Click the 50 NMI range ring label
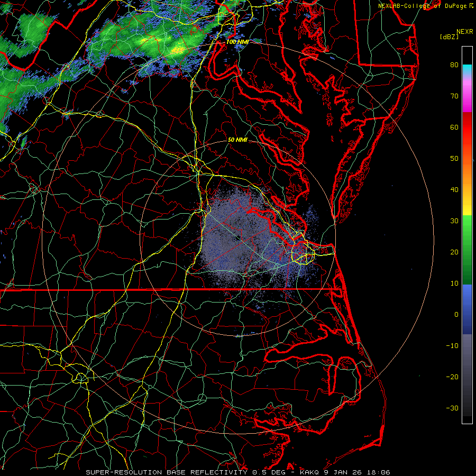The height and width of the screenshot is (476, 476). [x=237, y=140]
